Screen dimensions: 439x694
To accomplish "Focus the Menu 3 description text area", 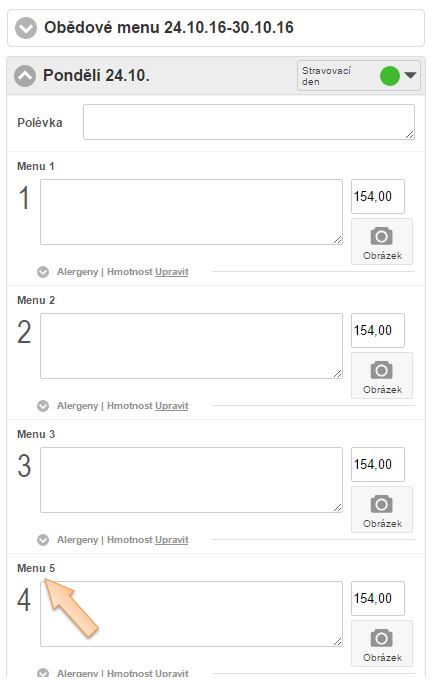I will click(191, 480).
